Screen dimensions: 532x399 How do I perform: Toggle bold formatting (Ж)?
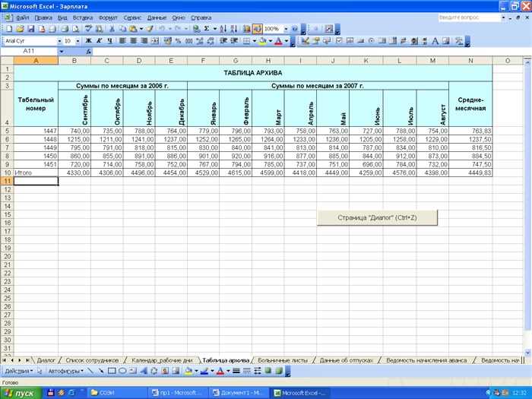(89, 41)
